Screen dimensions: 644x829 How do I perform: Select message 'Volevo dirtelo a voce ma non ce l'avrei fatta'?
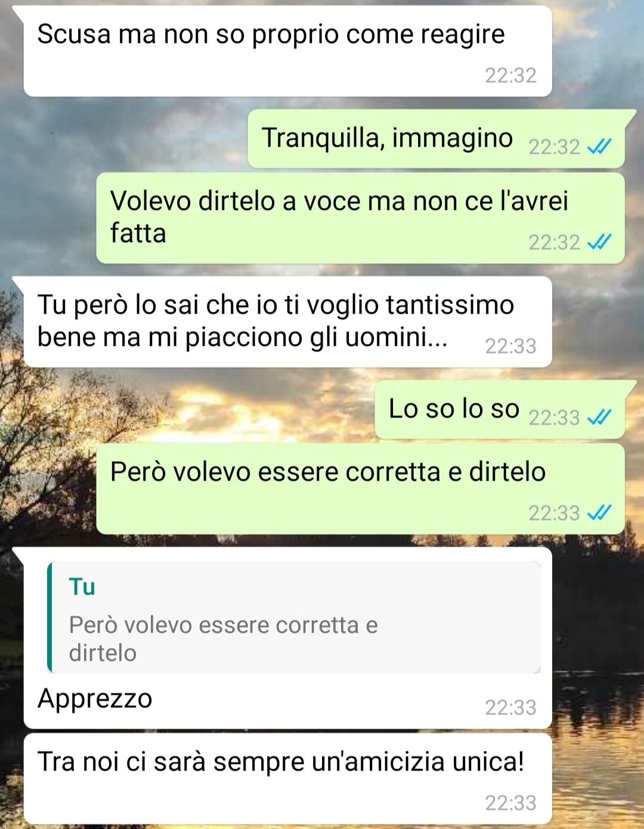click(360, 218)
